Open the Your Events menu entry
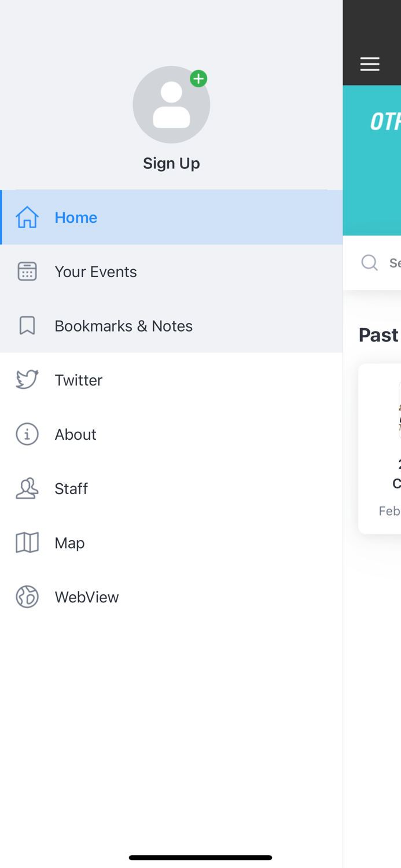 [95, 271]
